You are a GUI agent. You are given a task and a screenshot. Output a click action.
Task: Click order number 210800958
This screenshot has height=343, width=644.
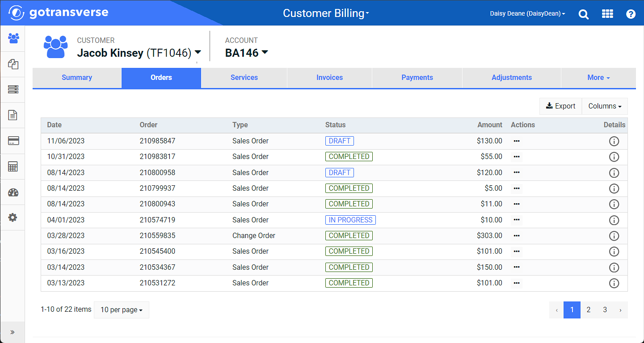pos(157,172)
